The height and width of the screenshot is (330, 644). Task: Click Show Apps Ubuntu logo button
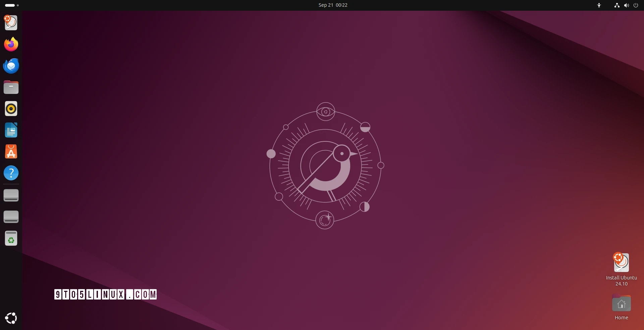[11, 318]
